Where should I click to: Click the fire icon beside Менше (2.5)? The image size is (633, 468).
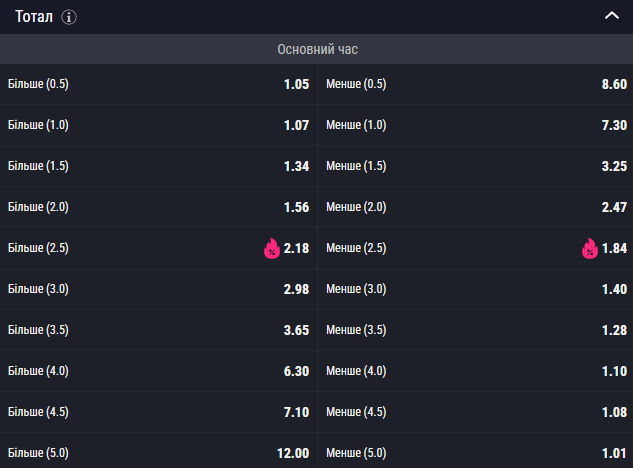(x=589, y=248)
